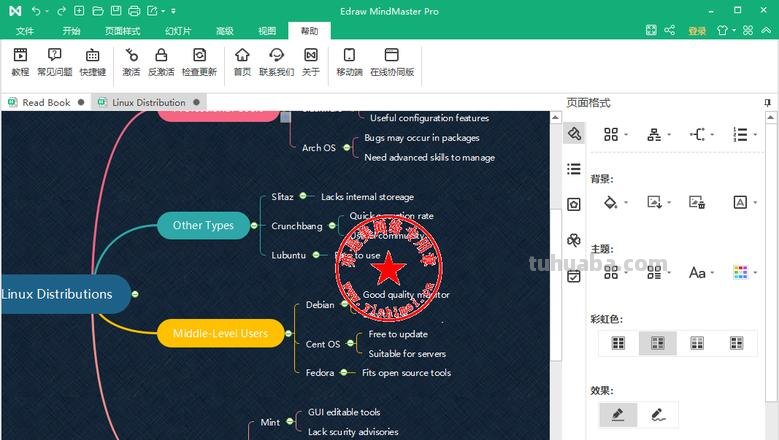Select third rainbow color option

point(697,343)
